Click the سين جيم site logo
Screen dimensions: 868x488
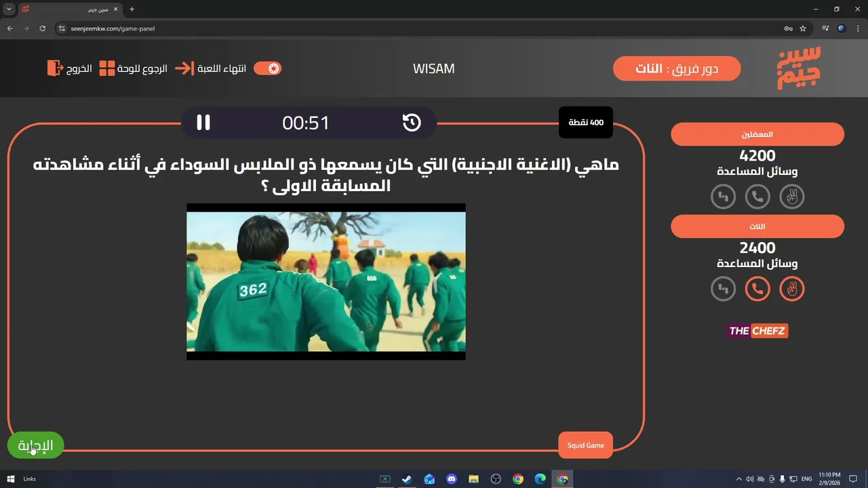coord(800,68)
